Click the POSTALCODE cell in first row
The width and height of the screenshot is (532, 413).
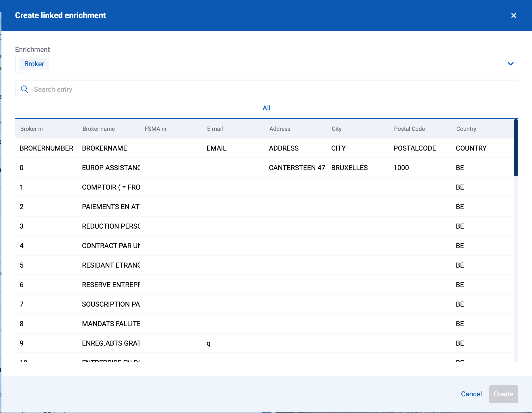tap(415, 148)
